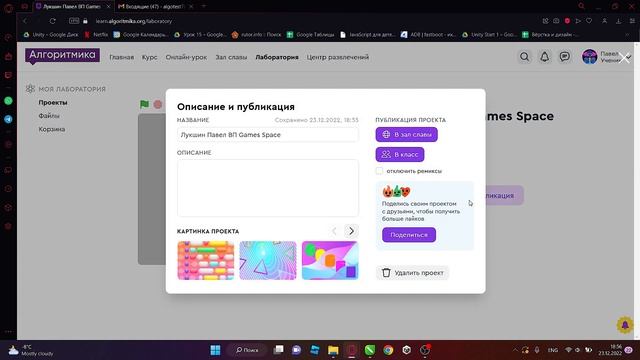Open the Google Таблицы bookmark
Screen dimensions: 640x360
[x=311, y=35]
